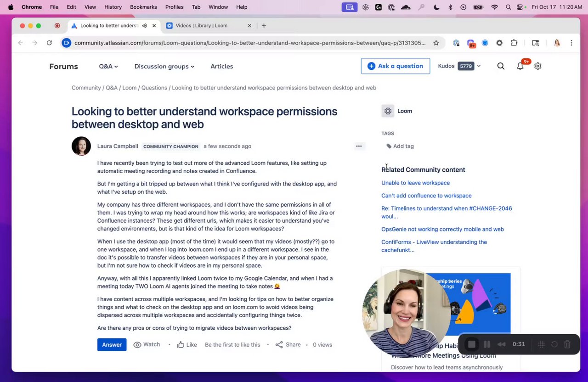This screenshot has height=382, width=588.
Task: Close the Looking to better understand tab
Action: (x=154, y=26)
